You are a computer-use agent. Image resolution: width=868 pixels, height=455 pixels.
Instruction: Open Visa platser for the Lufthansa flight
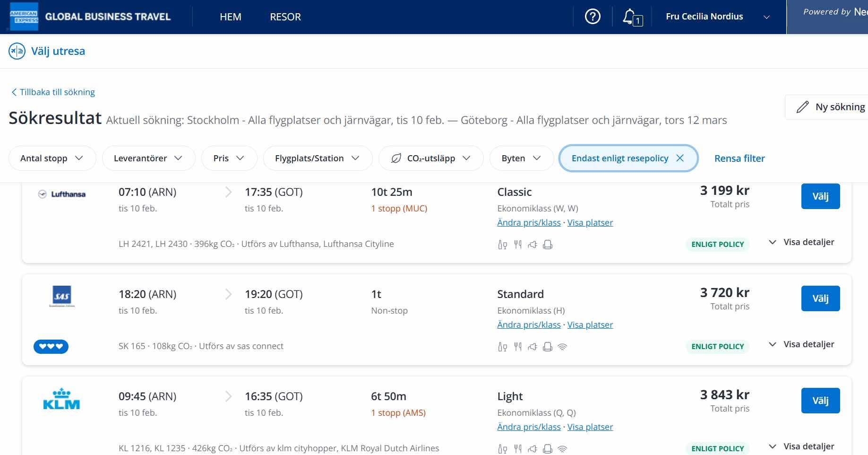point(590,222)
